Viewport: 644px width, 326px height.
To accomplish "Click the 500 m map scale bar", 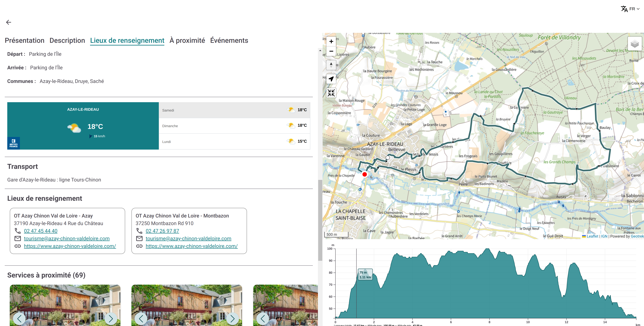I will point(336,235).
